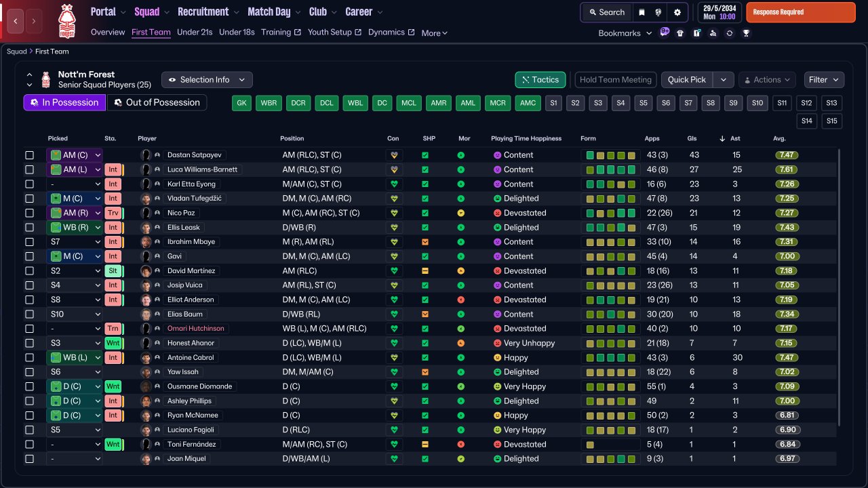
Task: Switch to the Overview tab
Action: pyautogui.click(x=108, y=32)
